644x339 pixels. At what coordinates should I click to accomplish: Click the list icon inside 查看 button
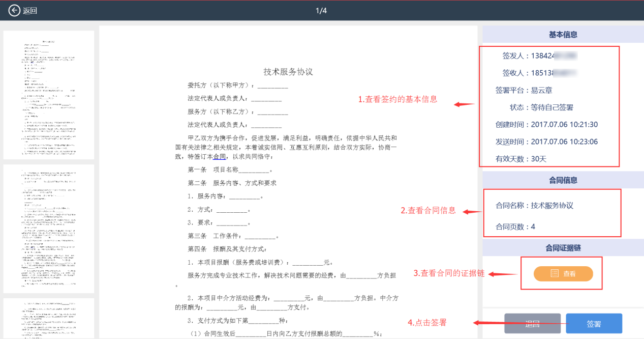tap(555, 274)
